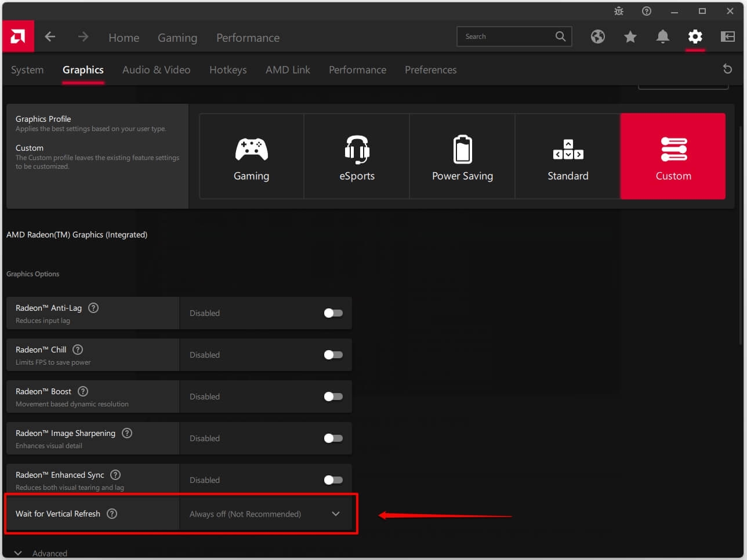The height and width of the screenshot is (560, 747).
Task: Show help for Radeon Image Sharpening
Action: click(127, 433)
